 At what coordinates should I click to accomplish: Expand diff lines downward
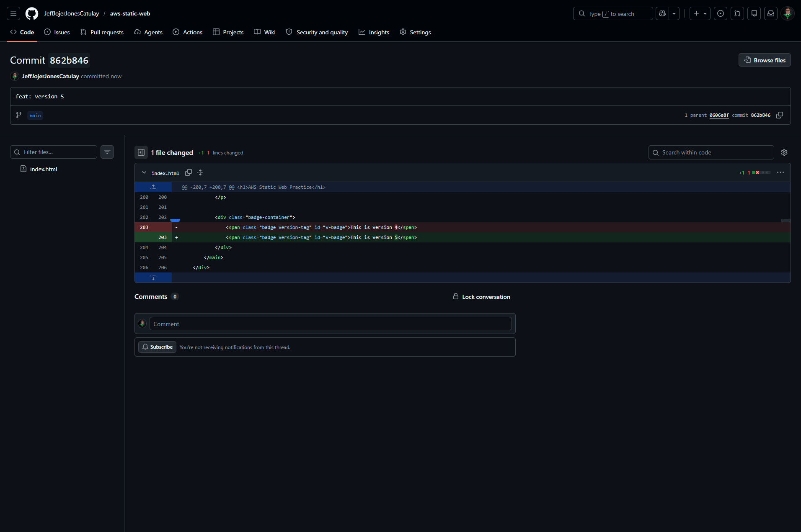(153, 278)
